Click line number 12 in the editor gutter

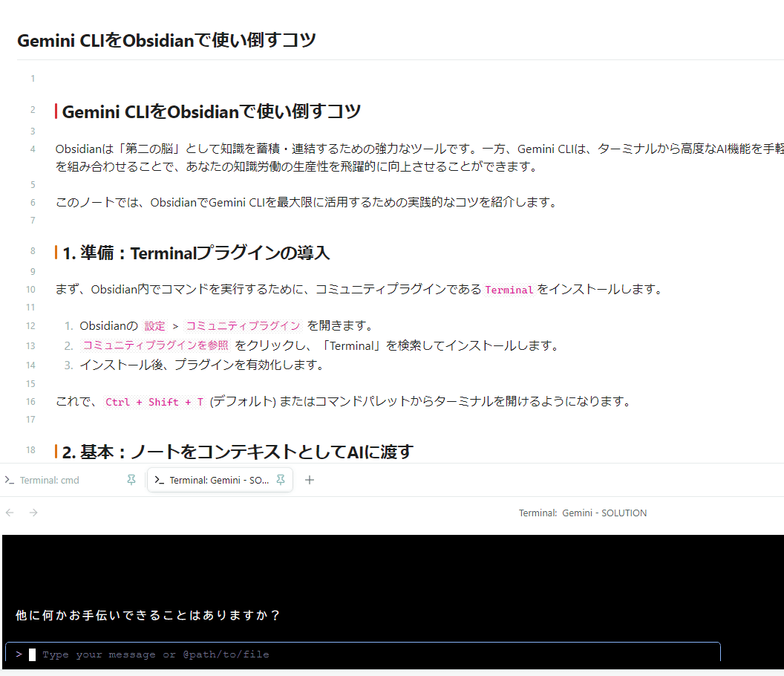point(30,325)
